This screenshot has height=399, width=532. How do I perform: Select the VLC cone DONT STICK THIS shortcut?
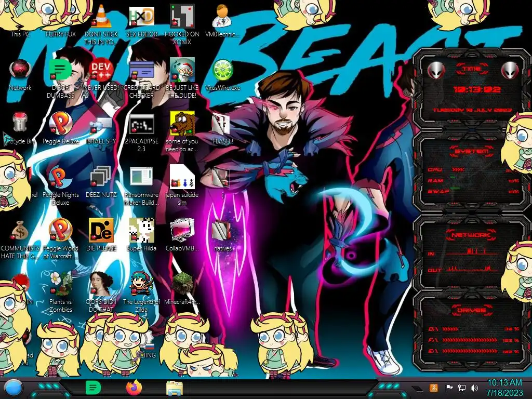pos(101,24)
